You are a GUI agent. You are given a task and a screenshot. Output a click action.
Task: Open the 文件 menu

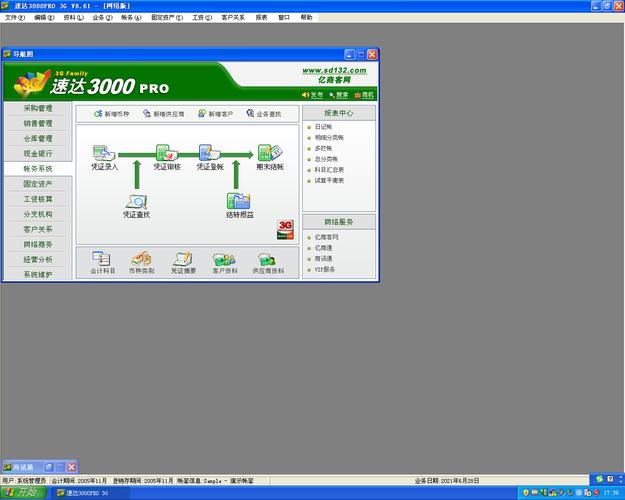pos(15,18)
